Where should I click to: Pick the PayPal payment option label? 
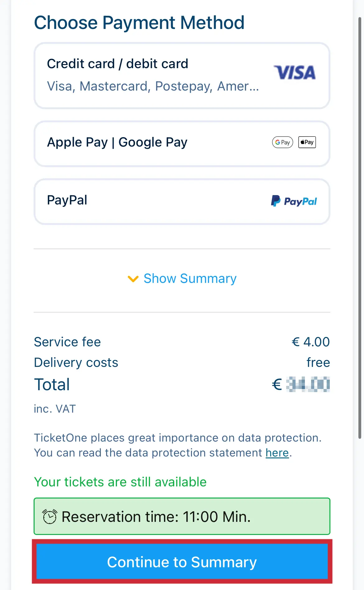pyautogui.click(x=67, y=200)
